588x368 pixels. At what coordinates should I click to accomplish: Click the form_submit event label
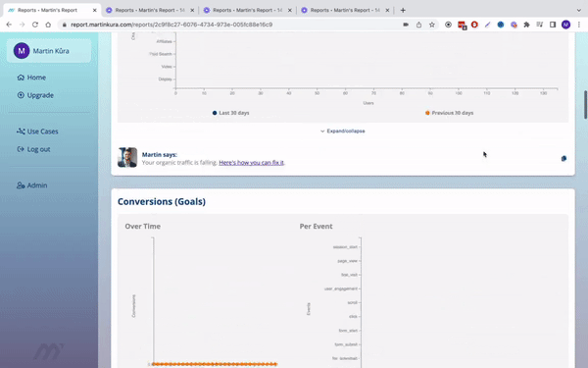click(x=346, y=344)
